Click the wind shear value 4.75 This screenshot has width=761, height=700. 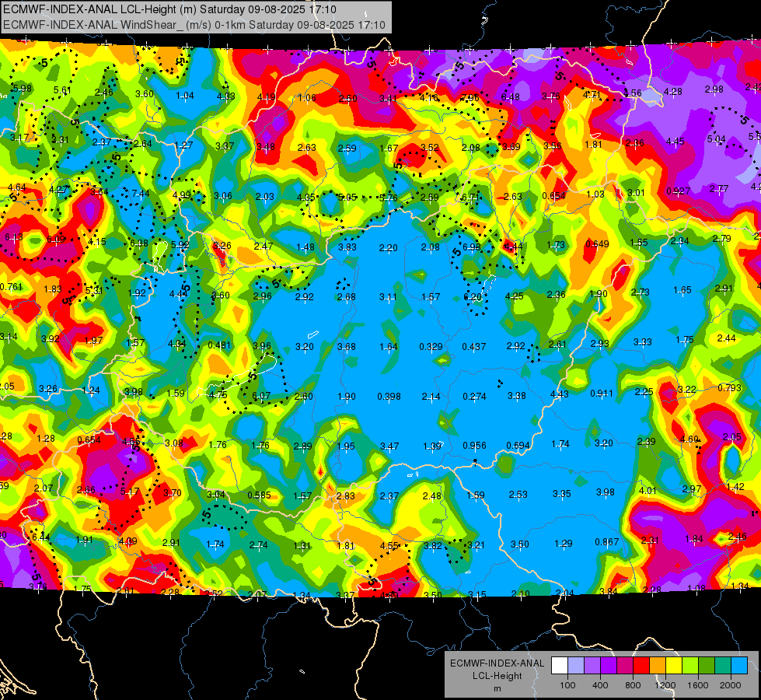tap(218, 395)
